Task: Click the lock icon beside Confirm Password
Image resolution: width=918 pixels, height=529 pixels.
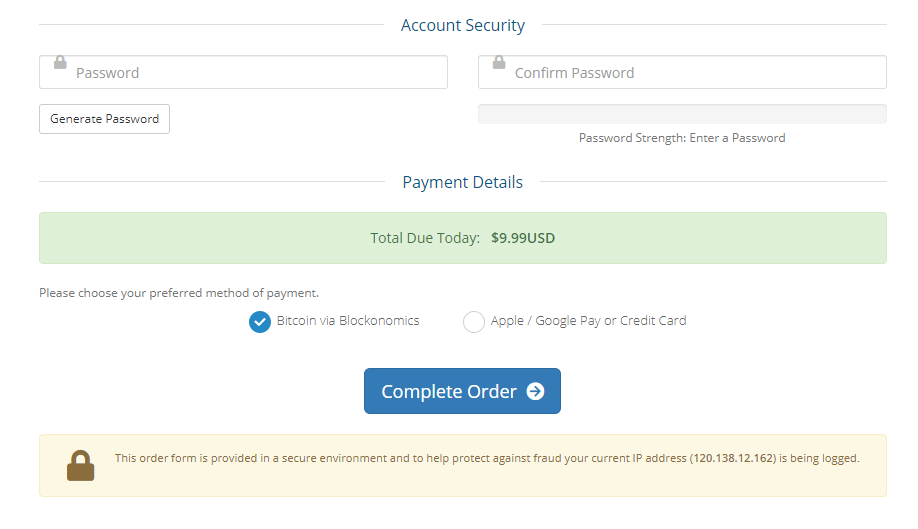Action: click(499, 62)
